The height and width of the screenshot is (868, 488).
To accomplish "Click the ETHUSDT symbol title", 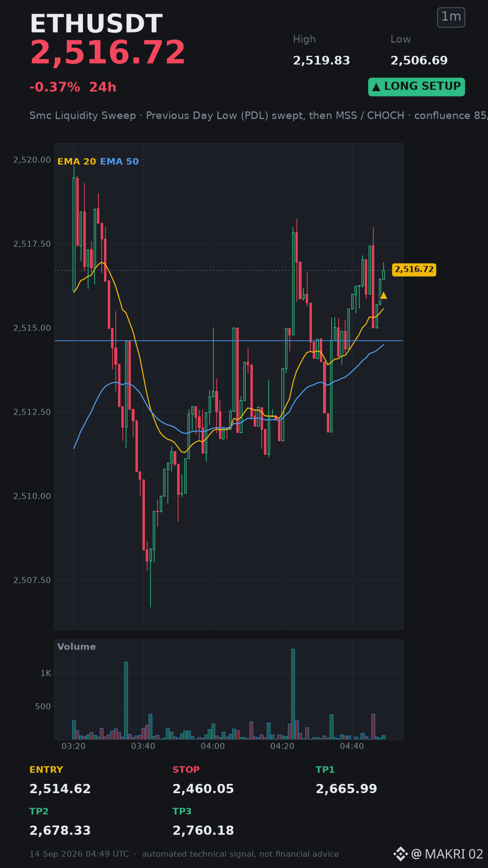I will coord(96,24).
